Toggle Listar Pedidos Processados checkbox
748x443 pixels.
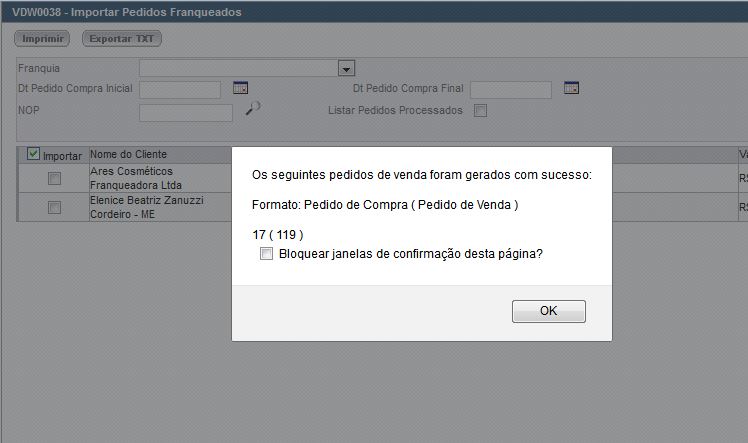coord(480,110)
